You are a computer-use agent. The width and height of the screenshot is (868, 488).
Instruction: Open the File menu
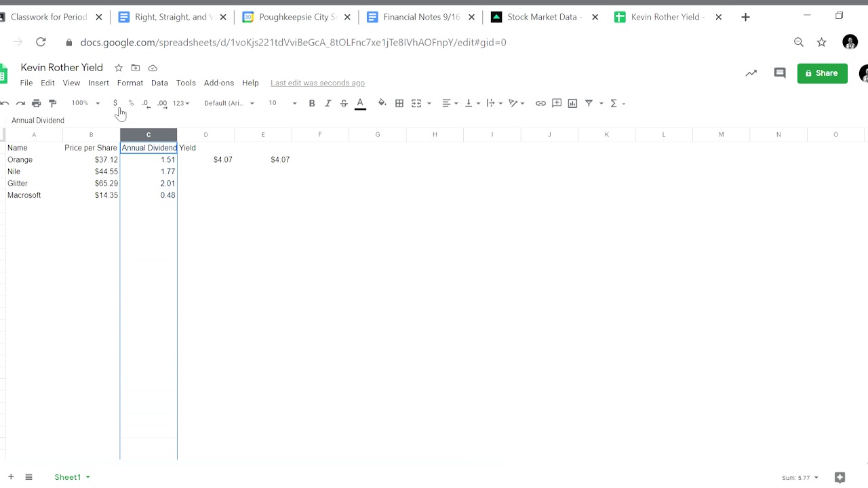click(26, 83)
